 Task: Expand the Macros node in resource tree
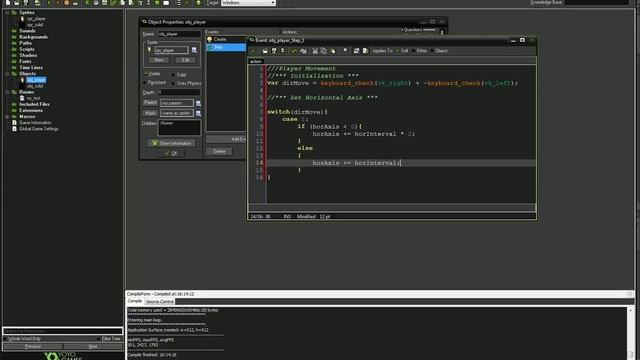coord(7,116)
